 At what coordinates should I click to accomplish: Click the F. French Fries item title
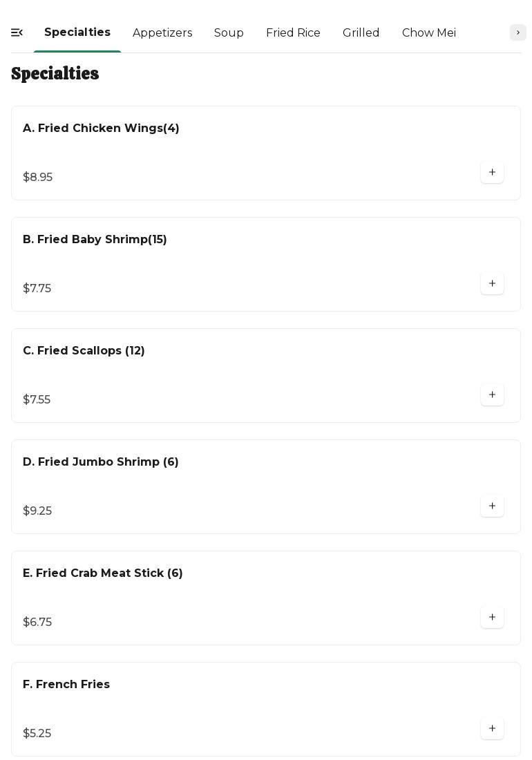pos(66,685)
